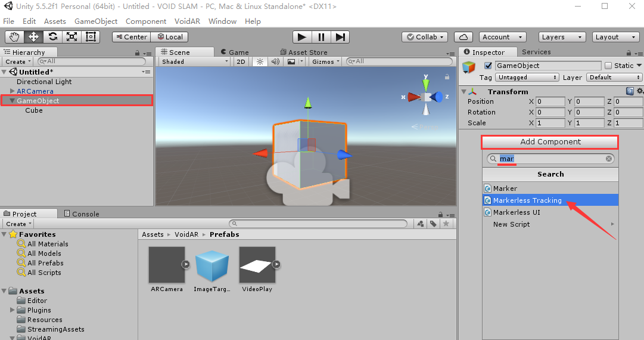Open the Window menu
Viewport: 644px width, 340px height.
point(222,21)
